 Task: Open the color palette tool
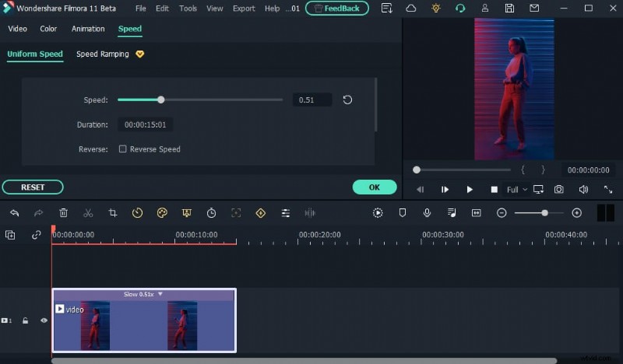162,213
